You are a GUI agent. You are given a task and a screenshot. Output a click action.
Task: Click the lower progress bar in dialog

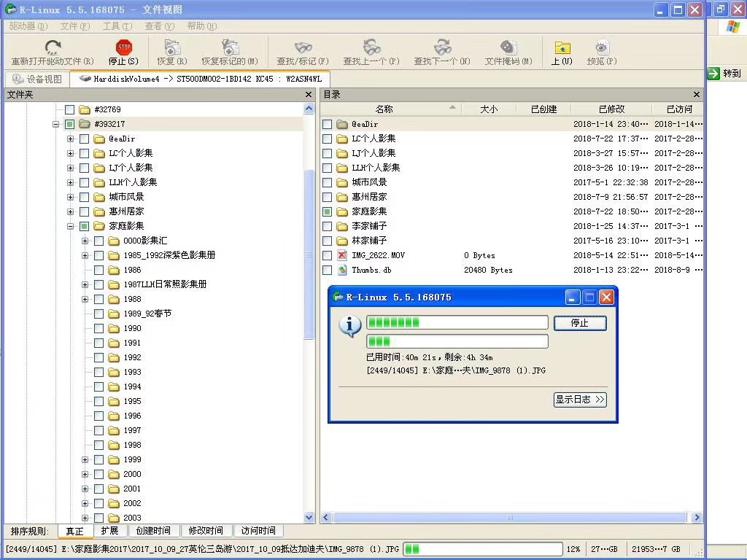457,341
